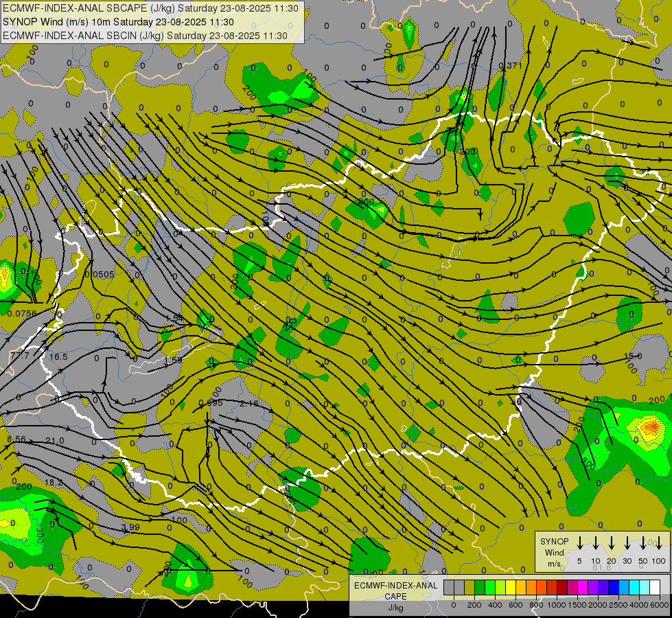Click the '200' tick label on CAPE scale

tap(474, 605)
